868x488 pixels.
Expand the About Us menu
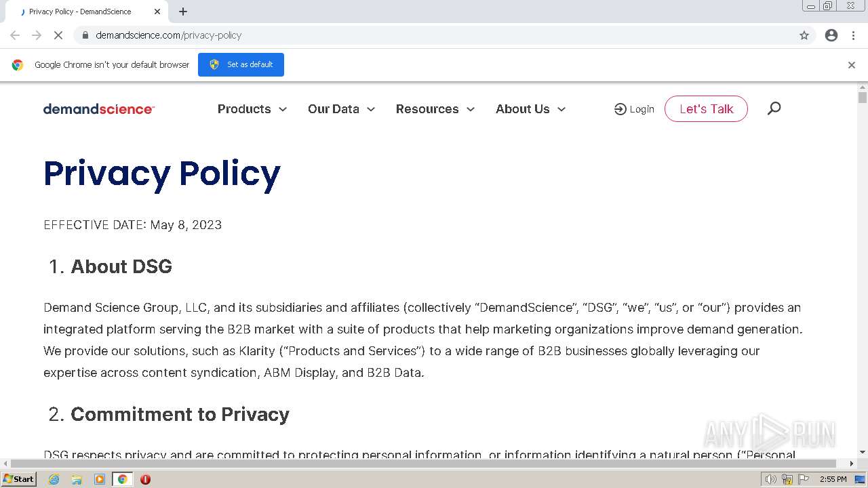[x=530, y=109]
